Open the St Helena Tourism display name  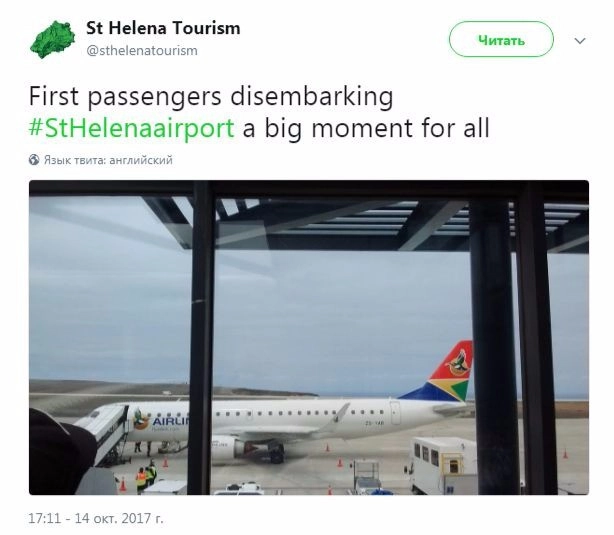coord(162,28)
